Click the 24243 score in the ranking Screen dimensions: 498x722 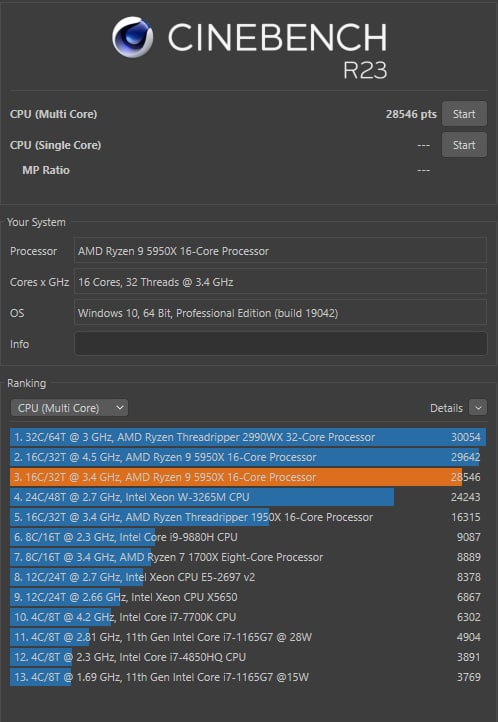[466, 497]
